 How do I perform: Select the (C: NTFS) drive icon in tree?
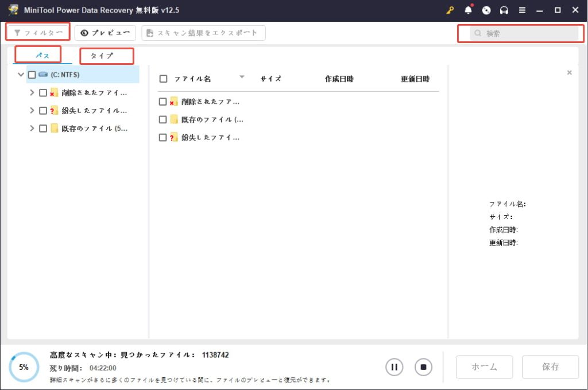[43, 75]
